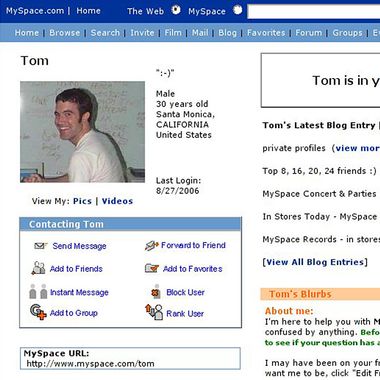This screenshot has height=380, width=380.
Task: Click the Add to Friends people icon
Action: point(38,268)
